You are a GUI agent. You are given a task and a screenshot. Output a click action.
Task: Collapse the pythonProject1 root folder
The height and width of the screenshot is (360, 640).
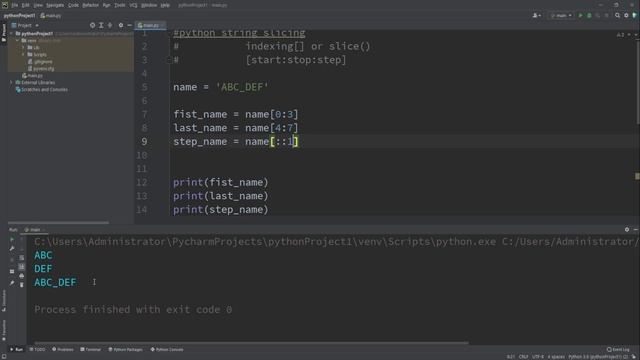[x=11, y=34]
